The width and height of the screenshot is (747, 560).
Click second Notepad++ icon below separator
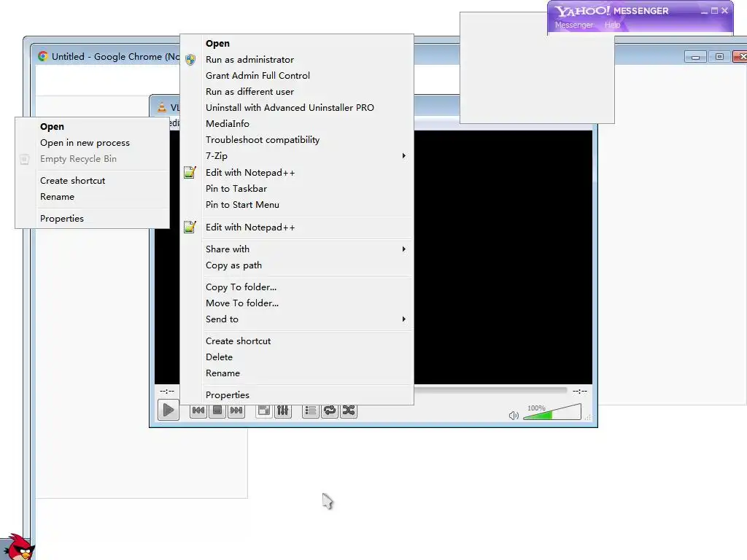[x=190, y=227]
